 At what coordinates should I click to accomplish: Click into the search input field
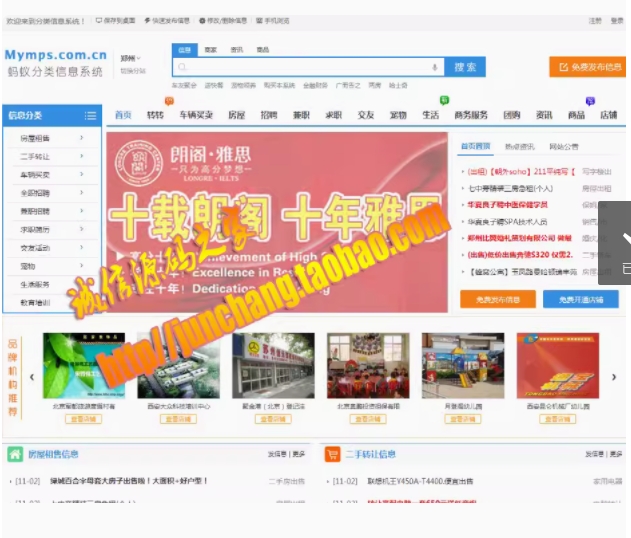coord(308,67)
